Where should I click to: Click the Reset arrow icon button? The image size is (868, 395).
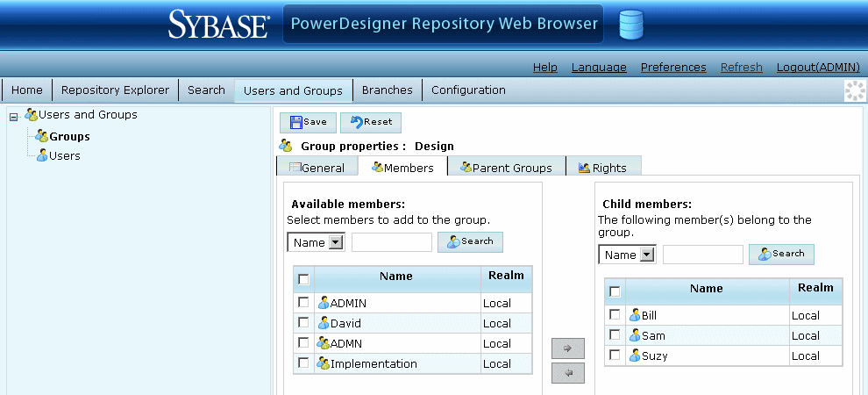pos(370,122)
